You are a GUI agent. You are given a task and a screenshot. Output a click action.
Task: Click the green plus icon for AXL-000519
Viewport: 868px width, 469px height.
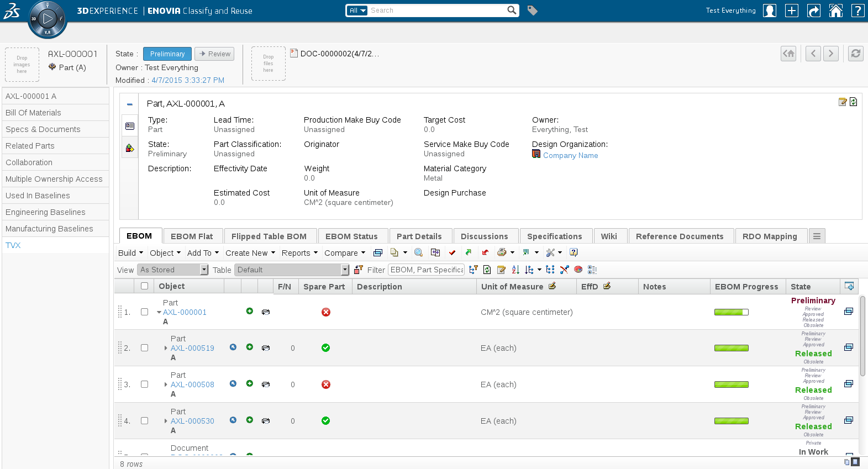(250, 347)
